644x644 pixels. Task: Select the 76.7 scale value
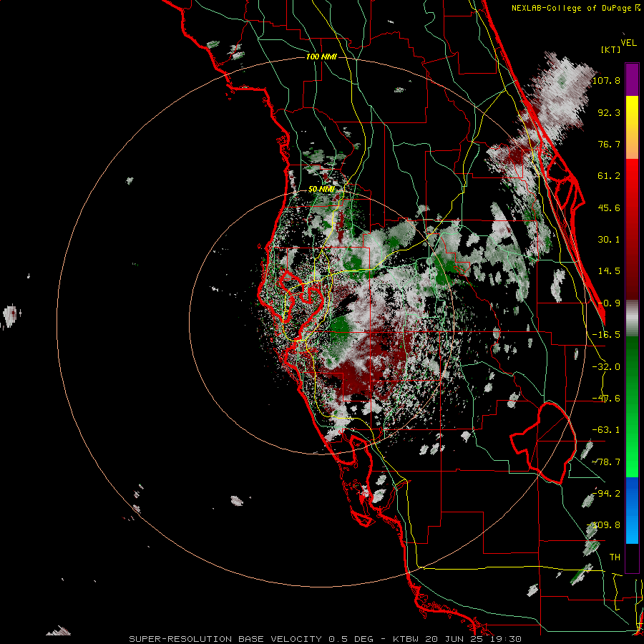coord(609,144)
